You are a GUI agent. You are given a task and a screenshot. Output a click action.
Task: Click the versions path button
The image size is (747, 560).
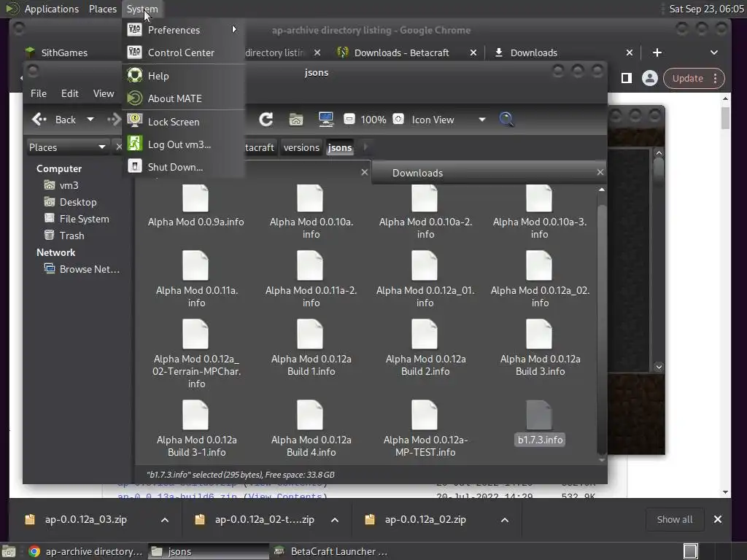(x=301, y=147)
